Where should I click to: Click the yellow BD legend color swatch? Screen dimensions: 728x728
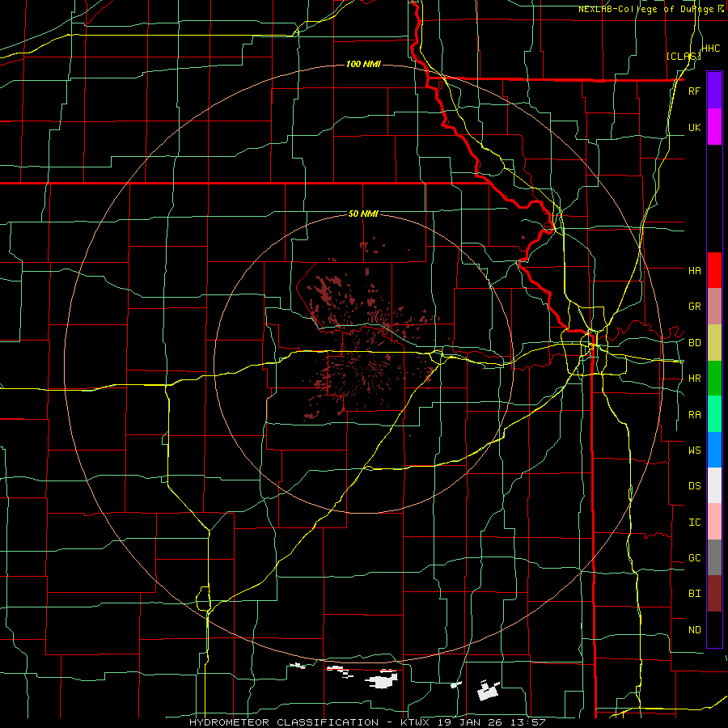point(714,343)
